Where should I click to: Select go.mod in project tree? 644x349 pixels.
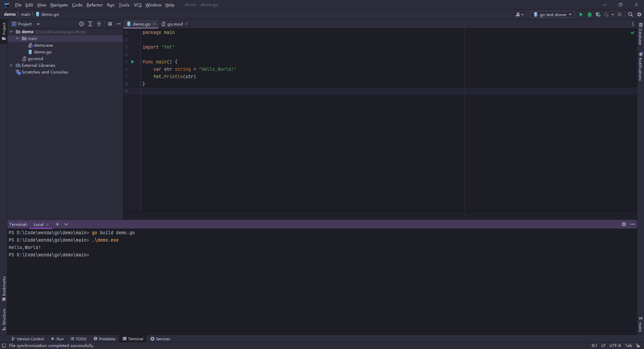pos(35,59)
